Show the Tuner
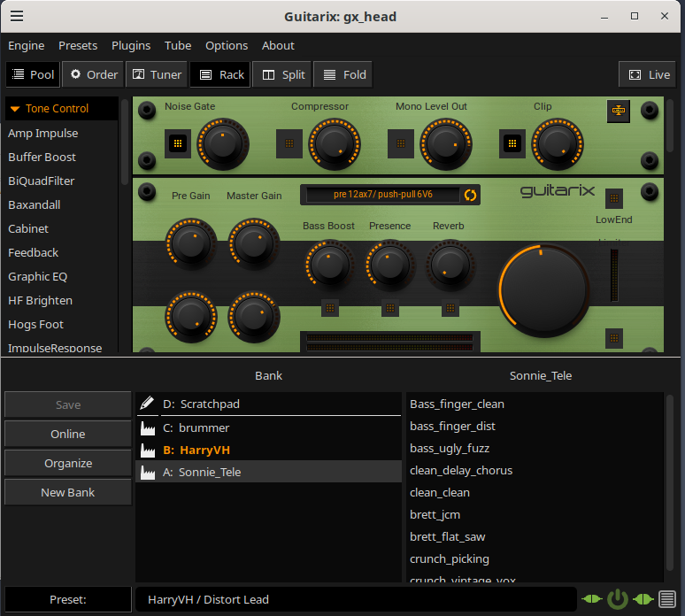This screenshot has width=685, height=616. pyautogui.click(x=157, y=74)
